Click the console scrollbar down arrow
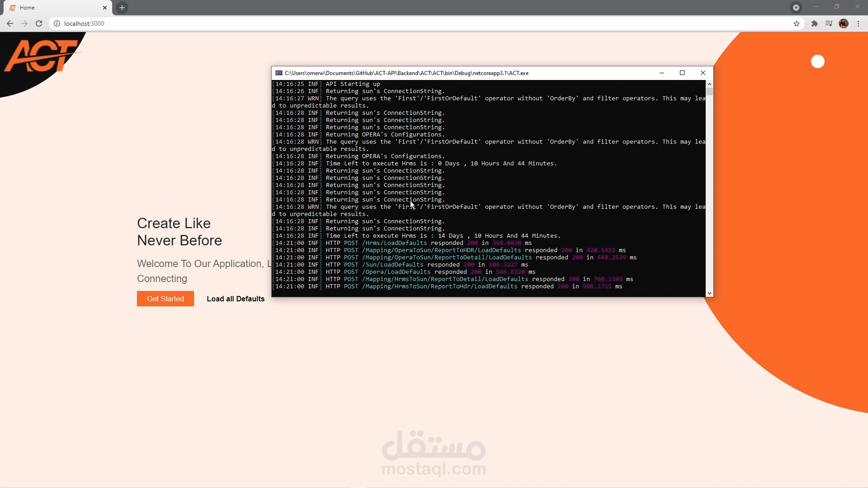 pos(709,293)
